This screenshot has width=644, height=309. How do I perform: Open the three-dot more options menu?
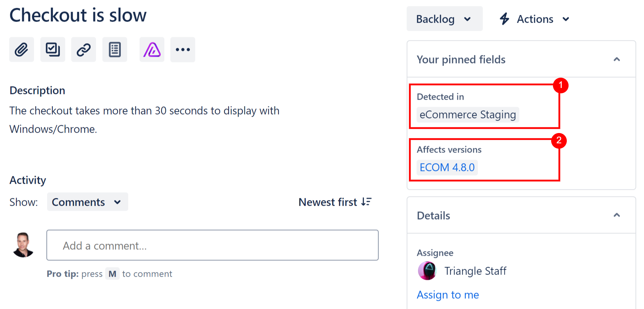click(183, 50)
